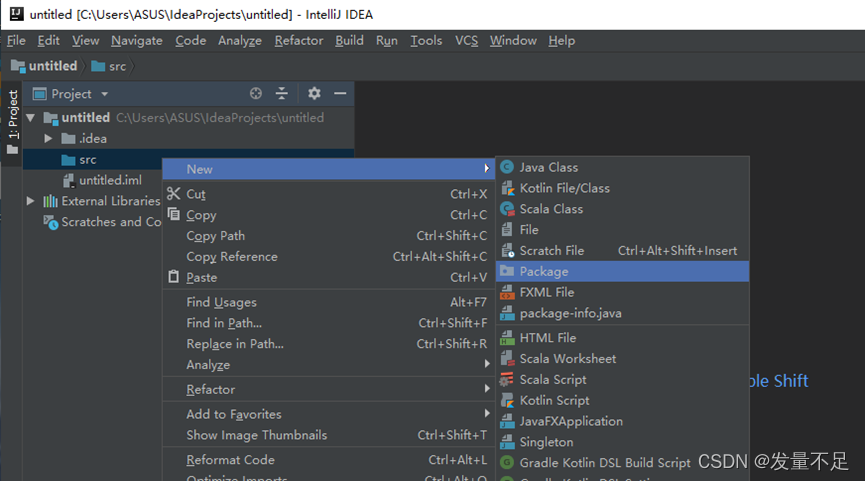Image resolution: width=865 pixels, height=481 pixels.
Task: Open the Edit menu
Action: (49, 41)
